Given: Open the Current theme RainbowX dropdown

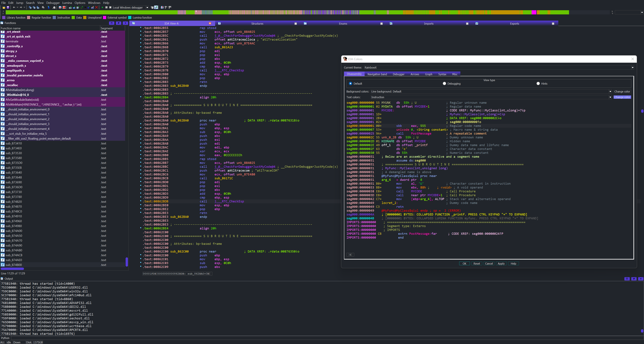Looking at the screenshot, I should (632, 68).
